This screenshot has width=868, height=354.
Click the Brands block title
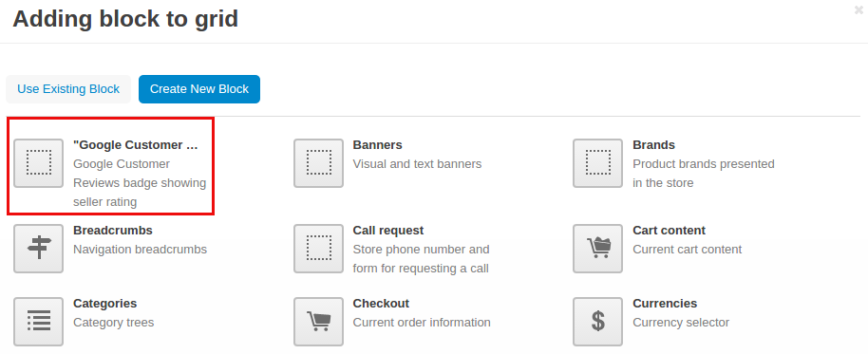click(653, 145)
